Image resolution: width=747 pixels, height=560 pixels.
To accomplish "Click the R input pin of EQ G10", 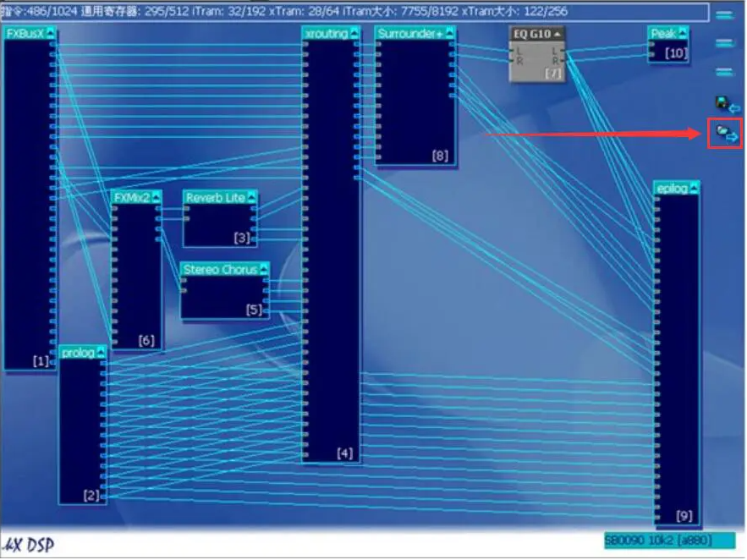I will (512, 60).
